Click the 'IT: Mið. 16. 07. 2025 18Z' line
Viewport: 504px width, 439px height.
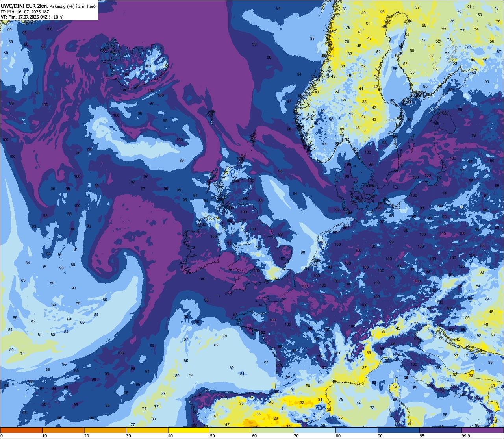pos(25,12)
